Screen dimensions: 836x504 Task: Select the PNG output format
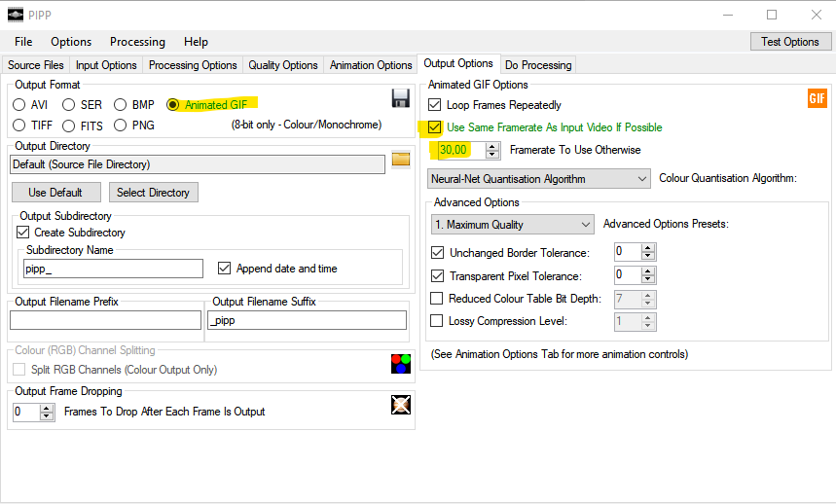click(x=121, y=126)
